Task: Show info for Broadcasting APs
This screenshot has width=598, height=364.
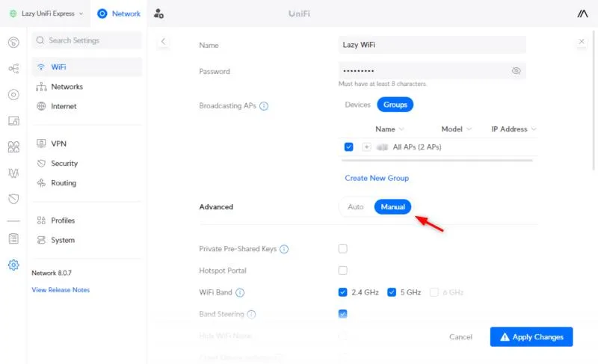Action: point(264,106)
